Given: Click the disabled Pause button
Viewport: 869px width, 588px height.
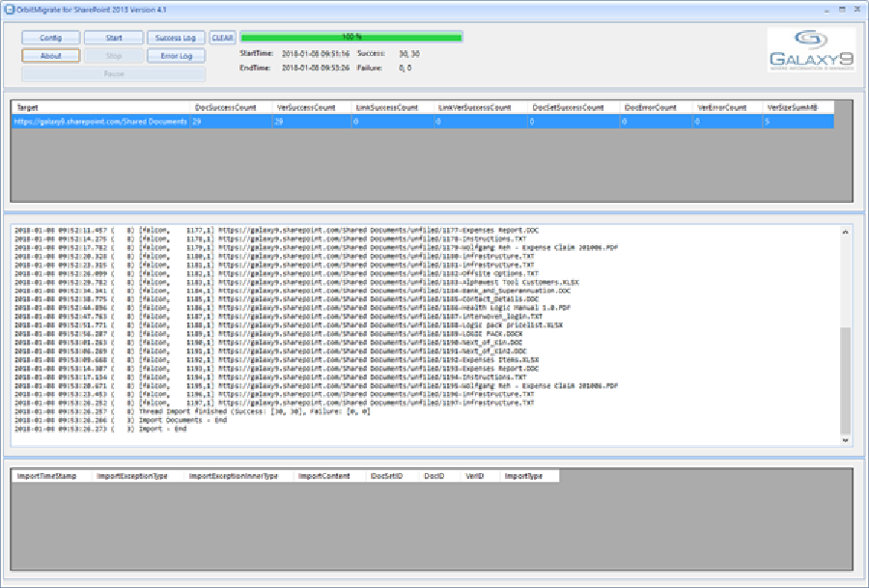Looking at the screenshot, I should [x=114, y=73].
